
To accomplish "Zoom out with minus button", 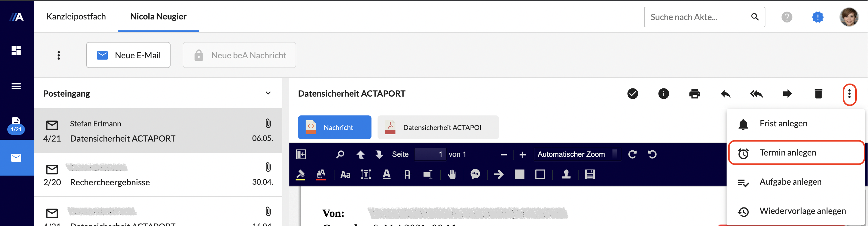I will point(504,155).
